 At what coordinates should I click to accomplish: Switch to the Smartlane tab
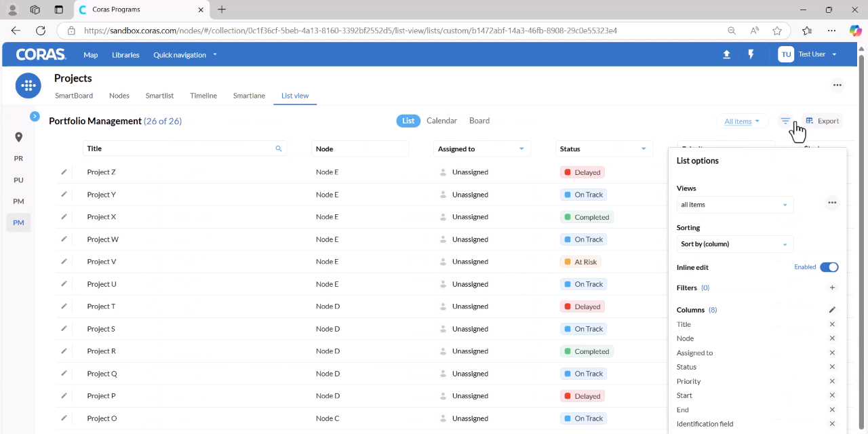[249, 96]
